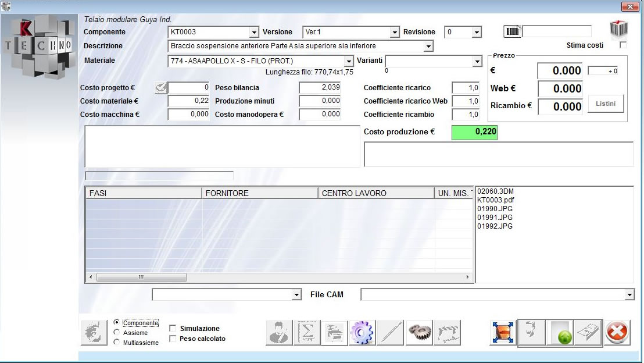Select the Componente radio button

[x=117, y=322]
